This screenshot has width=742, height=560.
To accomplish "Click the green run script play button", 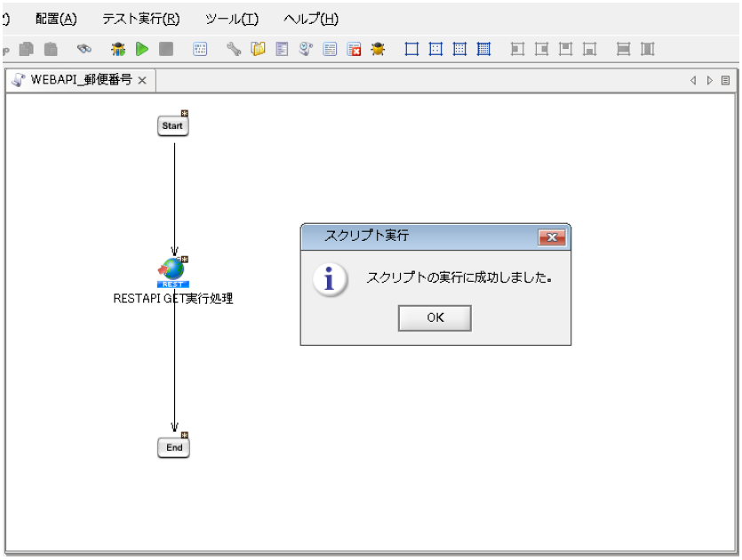I will pyautogui.click(x=142, y=50).
